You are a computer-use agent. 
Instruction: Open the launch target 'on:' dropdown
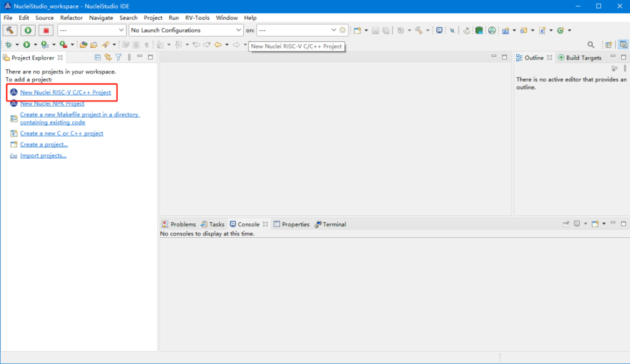(x=297, y=30)
